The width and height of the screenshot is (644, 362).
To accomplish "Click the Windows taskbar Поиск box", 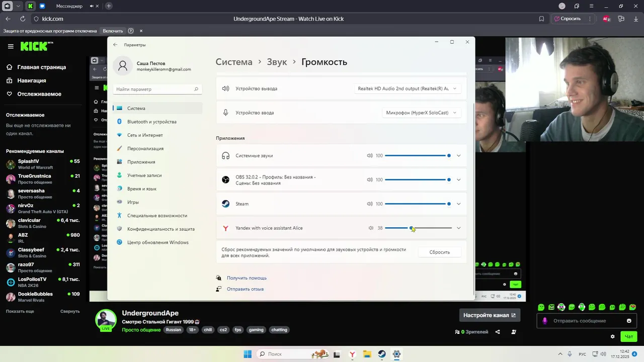I will click(293, 354).
